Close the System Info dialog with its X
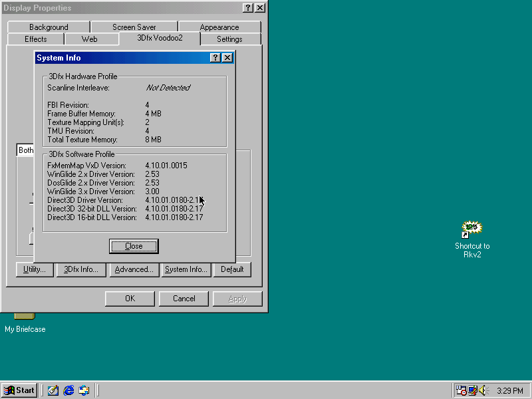Viewport: 532px width, 399px height. (227, 58)
